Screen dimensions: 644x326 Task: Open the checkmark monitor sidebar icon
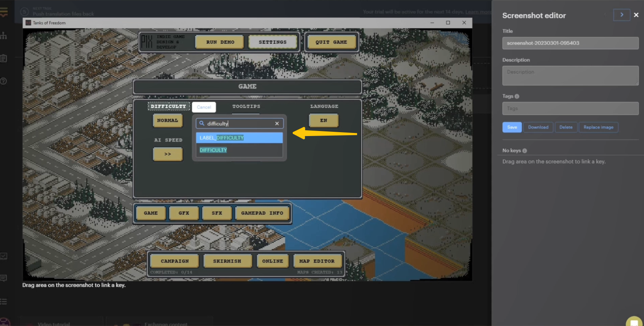3,256
